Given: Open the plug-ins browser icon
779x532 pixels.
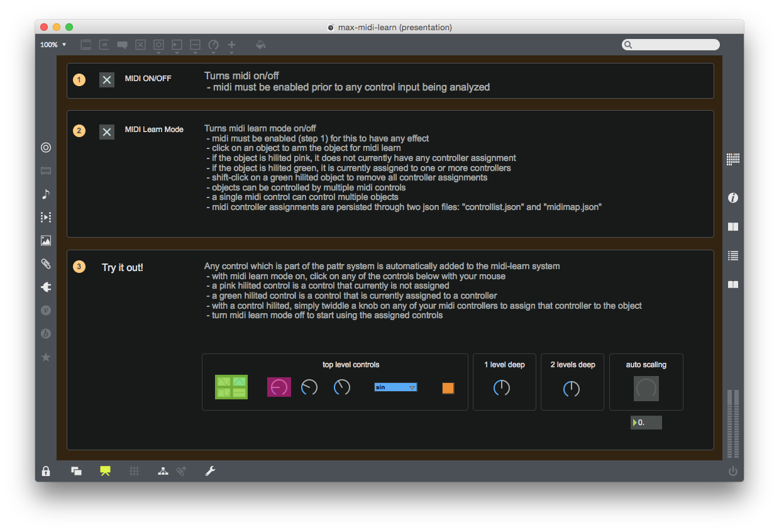Looking at the screenshot, I should point(46,287).
